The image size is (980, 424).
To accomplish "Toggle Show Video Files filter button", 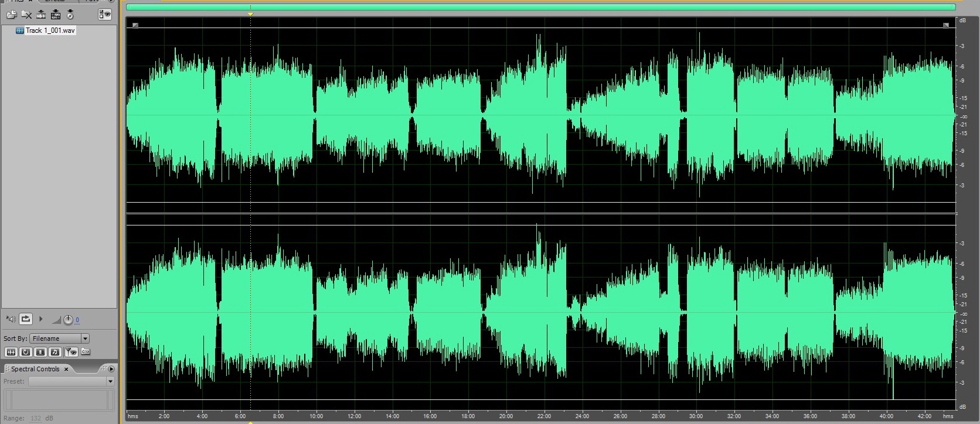I will click(40, 352).
